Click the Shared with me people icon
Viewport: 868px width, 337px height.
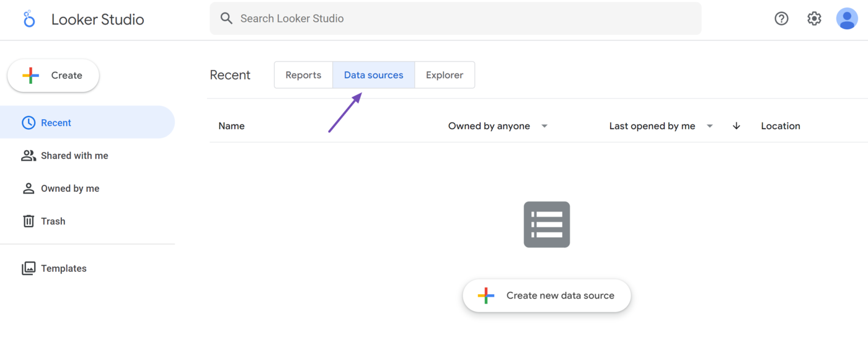tap(29, 156)
